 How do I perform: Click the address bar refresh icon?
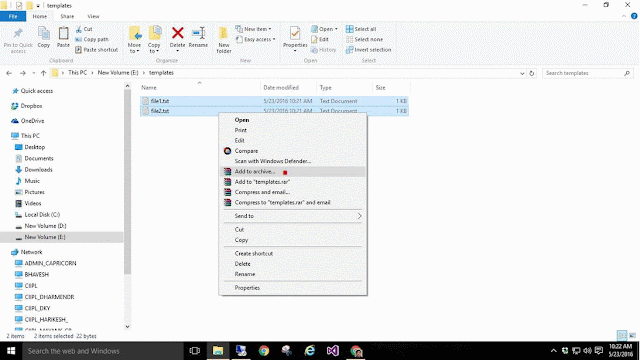[531, 73]
